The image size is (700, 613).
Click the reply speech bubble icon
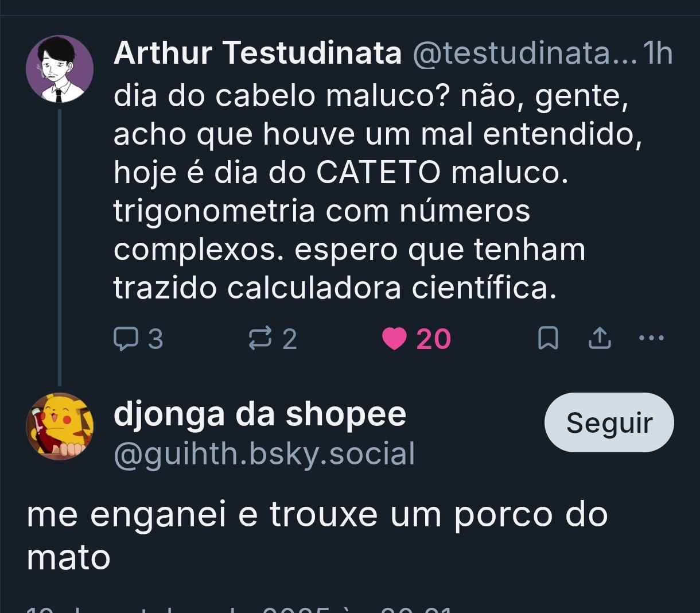point(126,339)
